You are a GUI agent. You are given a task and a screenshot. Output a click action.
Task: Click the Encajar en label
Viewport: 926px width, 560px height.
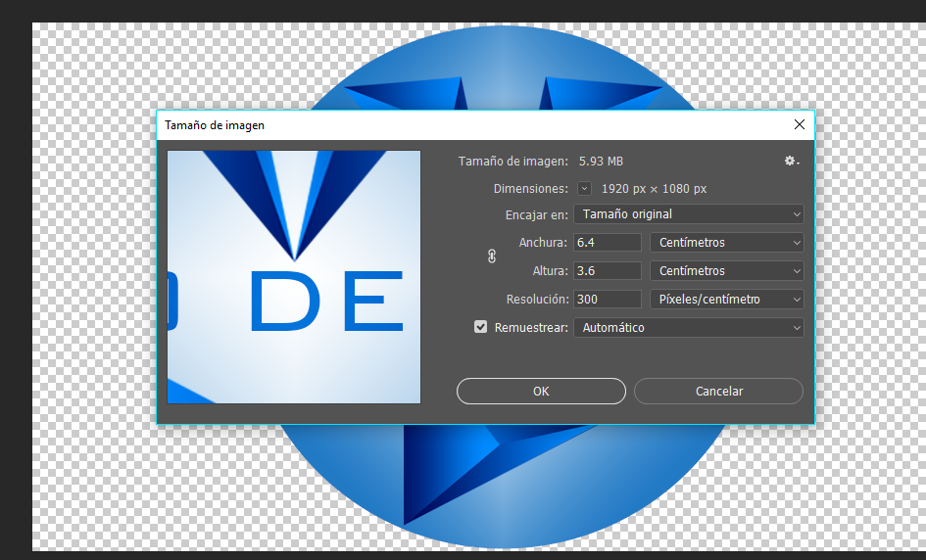click(x=536, y=214)
